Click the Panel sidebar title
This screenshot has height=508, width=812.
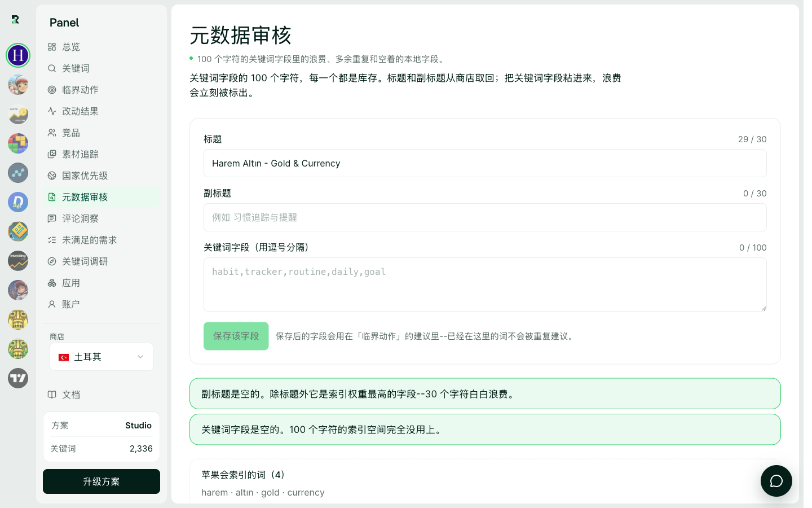[x=64, y=23]
